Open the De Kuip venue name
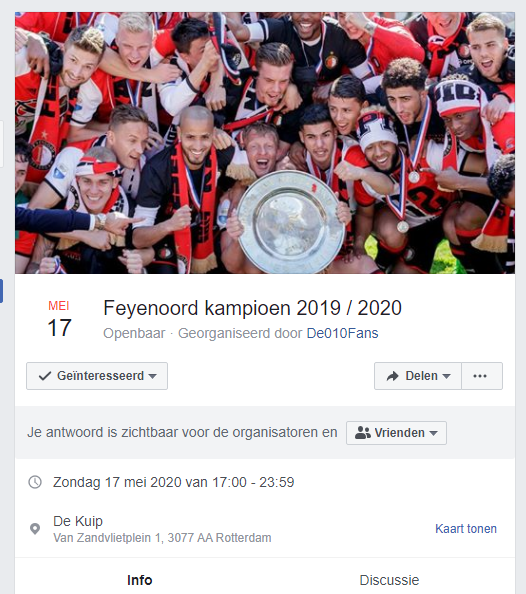This screenshot has width=526, height=594. tap(78, 521)
